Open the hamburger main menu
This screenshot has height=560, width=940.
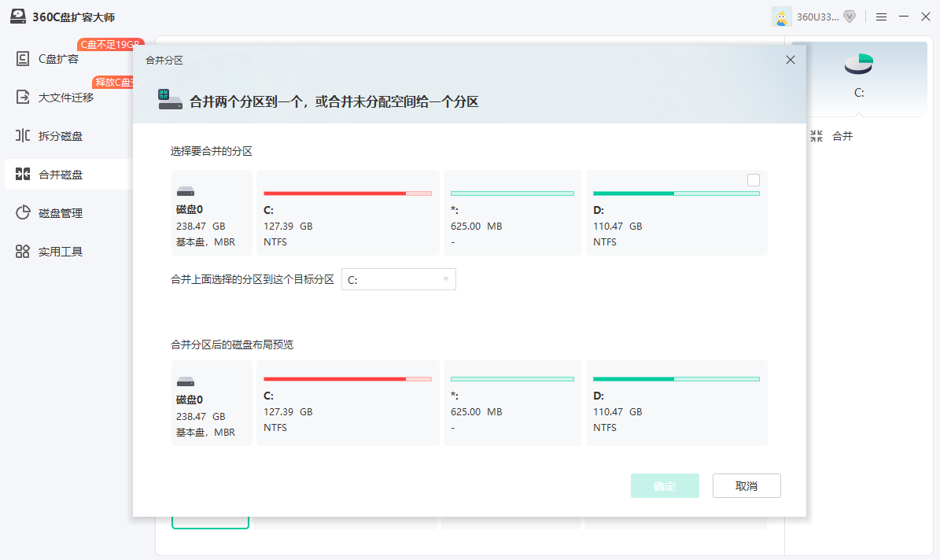(881, 17)
